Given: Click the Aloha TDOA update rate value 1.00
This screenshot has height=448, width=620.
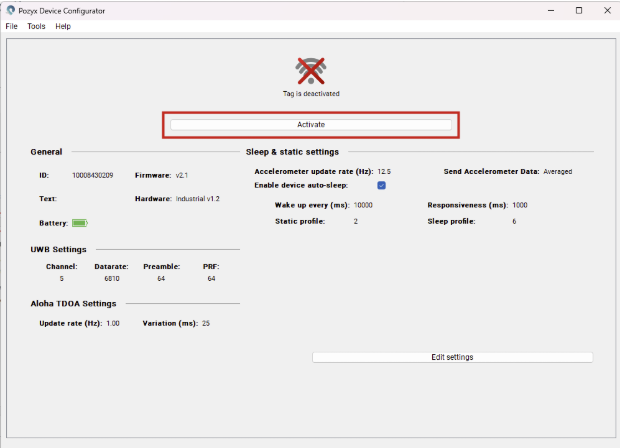Looking at the screenshot, I should [x=113, y=323].
